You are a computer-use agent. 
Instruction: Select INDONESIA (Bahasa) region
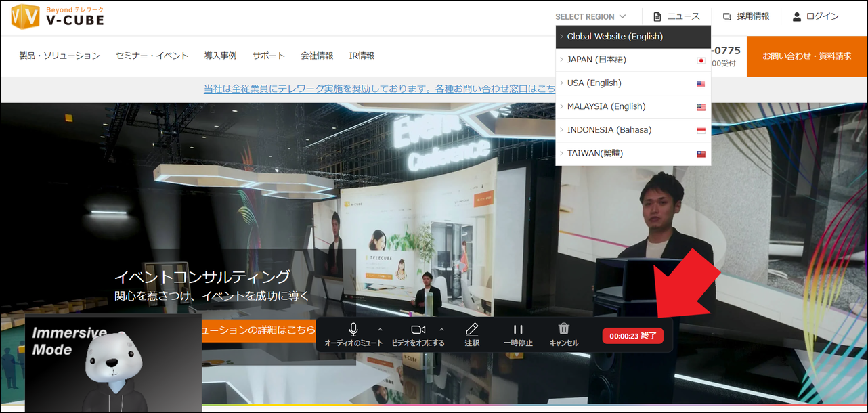633,130
